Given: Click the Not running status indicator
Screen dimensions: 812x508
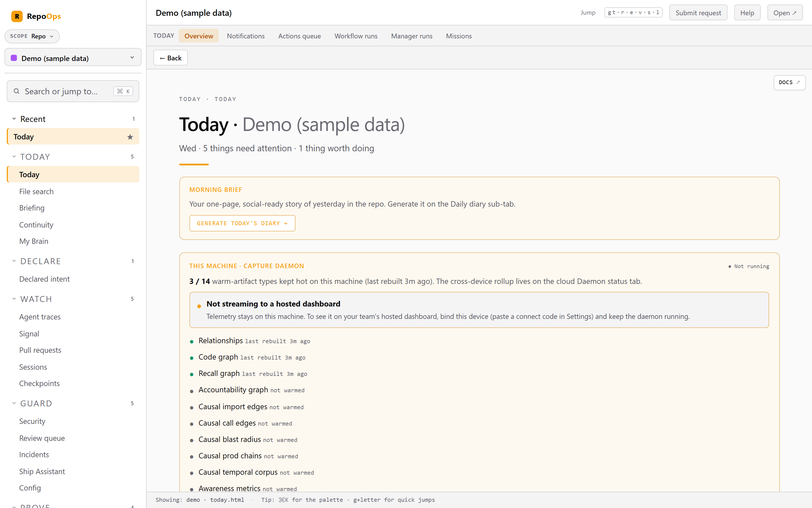Looking at the screenshot, I should tap(749, 266).
